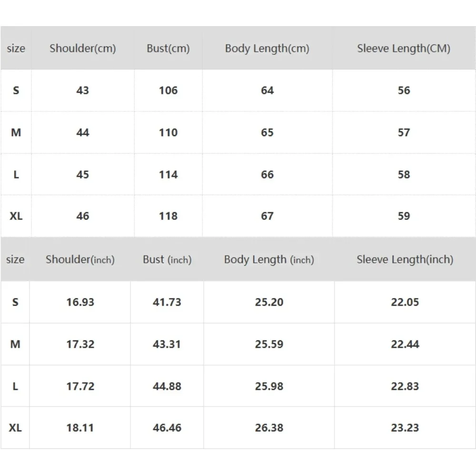Click the Bust(cm) column header
The image size is (476, 476).
click(168, 49)
